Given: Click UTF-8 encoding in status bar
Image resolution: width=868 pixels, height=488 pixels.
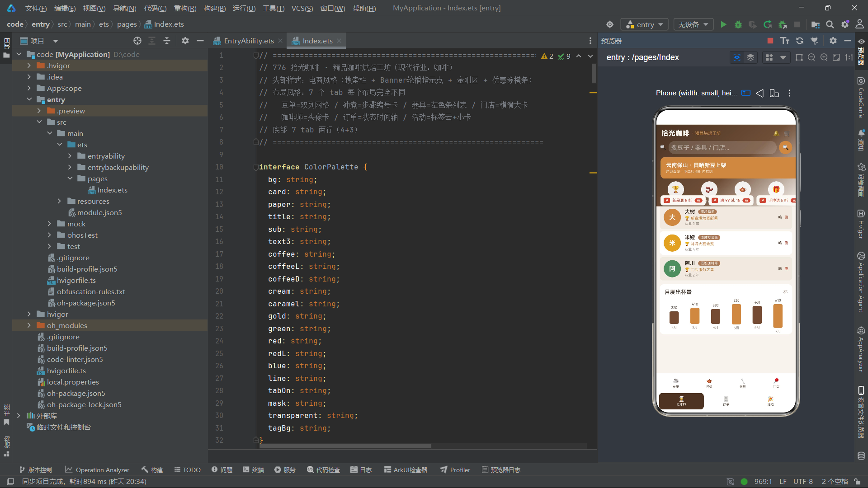Looking at the screenshot, I should pyautogui.click(x=803, y=482).
